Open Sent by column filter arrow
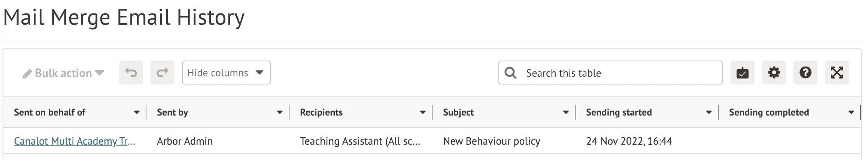This screenshot has height=160, width=868. (x=280, y=112)
